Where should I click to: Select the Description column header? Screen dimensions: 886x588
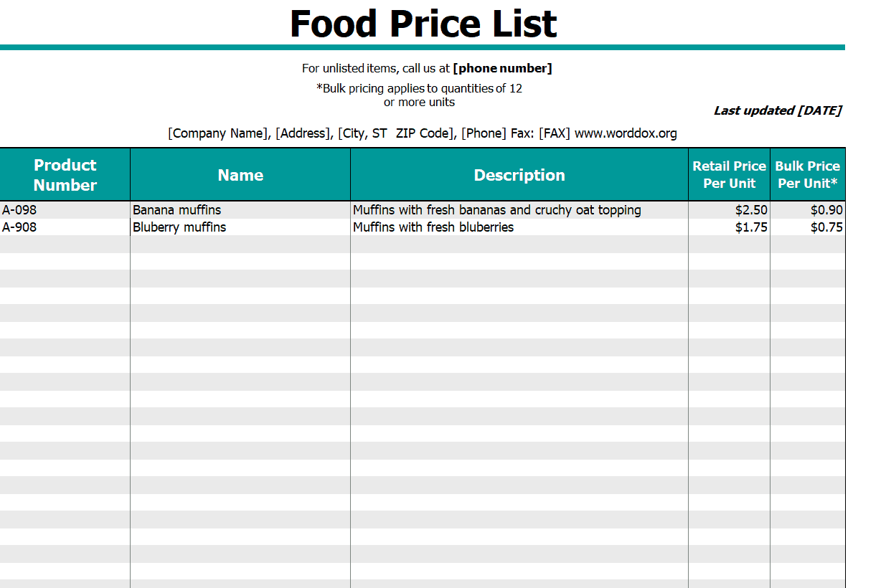(519, 175)
